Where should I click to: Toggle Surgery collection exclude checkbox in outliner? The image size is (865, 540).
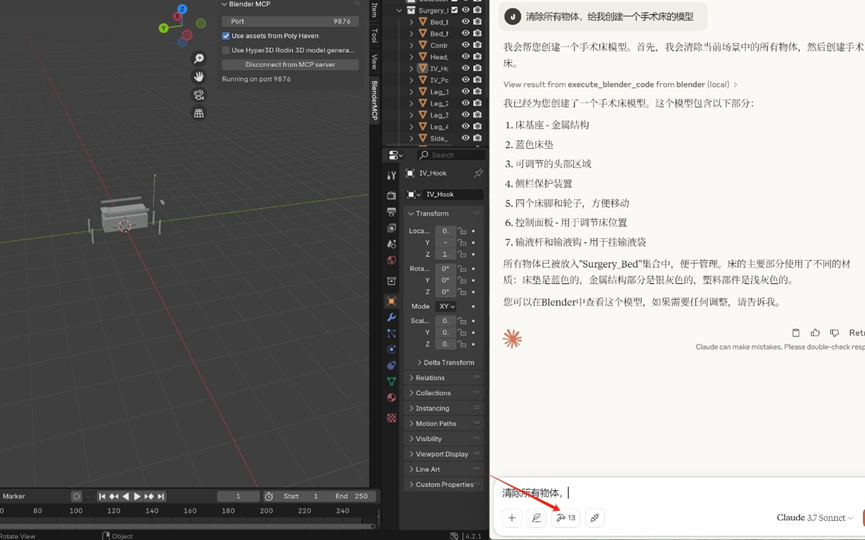click(x=455, y=10)
